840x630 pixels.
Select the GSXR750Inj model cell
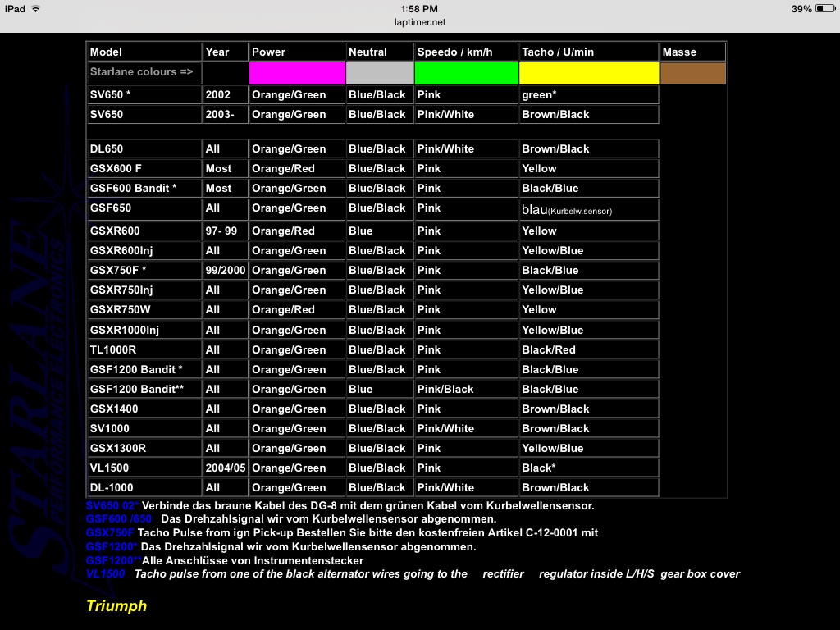pos(144,290)
